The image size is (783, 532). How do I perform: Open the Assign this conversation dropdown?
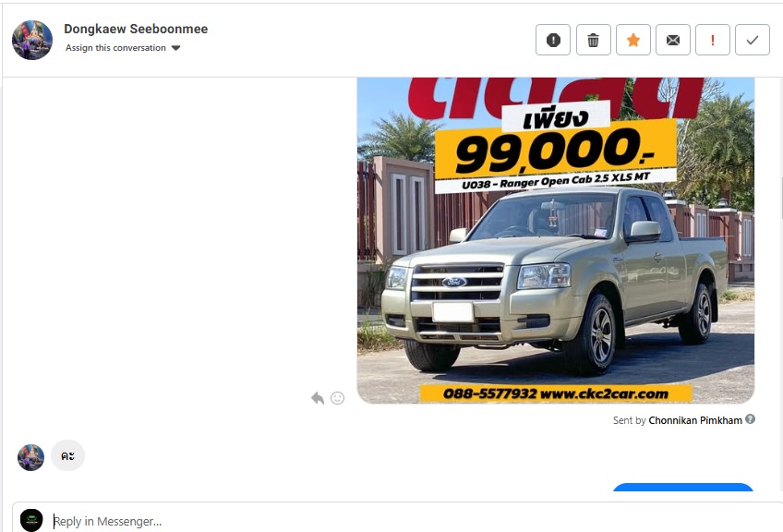click(123, 48)
